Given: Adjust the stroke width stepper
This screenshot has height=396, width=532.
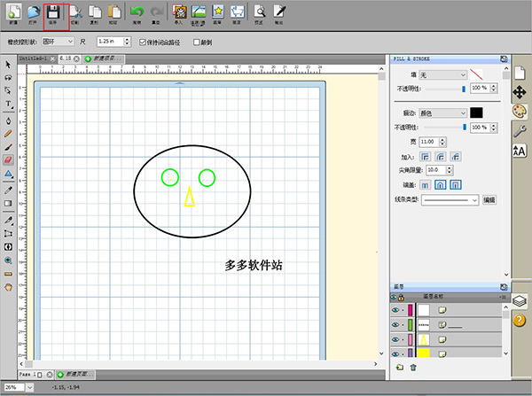Looking at the screenshot, I should coord(442,142).
